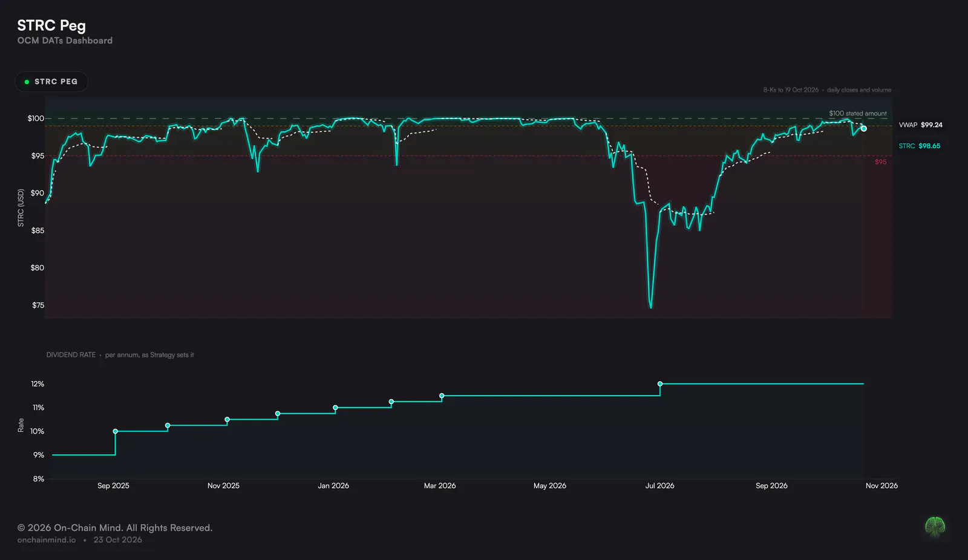Click the "23 Oct 2026" footer date
Image resolution: width=968 pixels, height=560 pixels.
click(117, 540)
